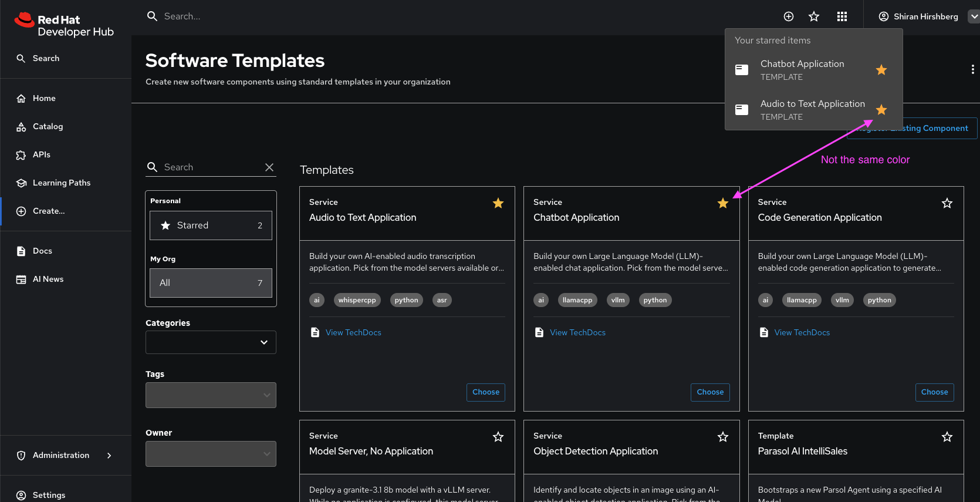Unstar the Audio to Text Application card
Screen dimensions: 980x502
498,203
